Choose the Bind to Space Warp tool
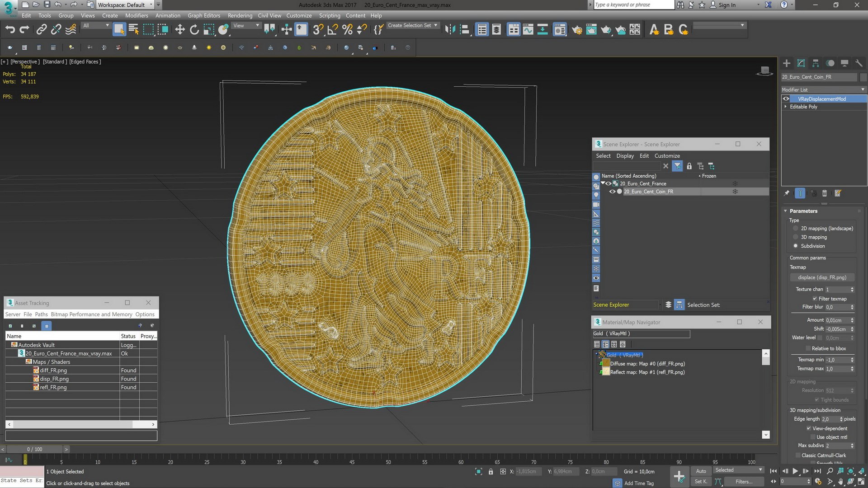868x488 pixels. 71,30
